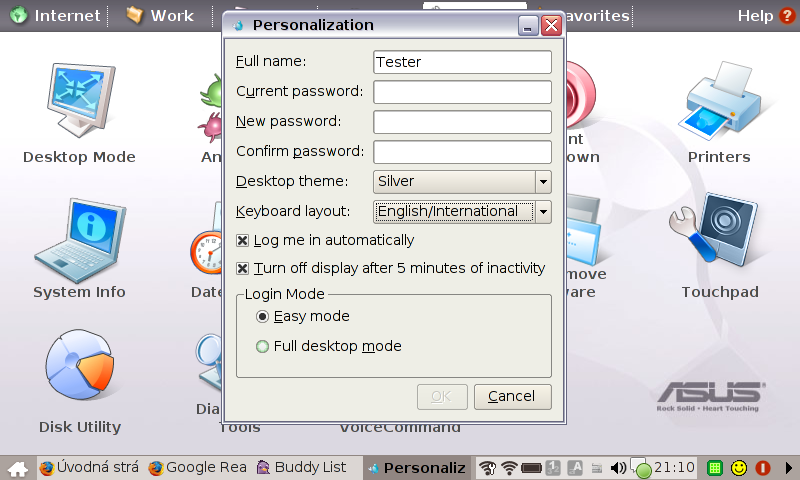Toggle Turn off display after inactivity
The image size is (800, 480).
[x=243, y=268]
